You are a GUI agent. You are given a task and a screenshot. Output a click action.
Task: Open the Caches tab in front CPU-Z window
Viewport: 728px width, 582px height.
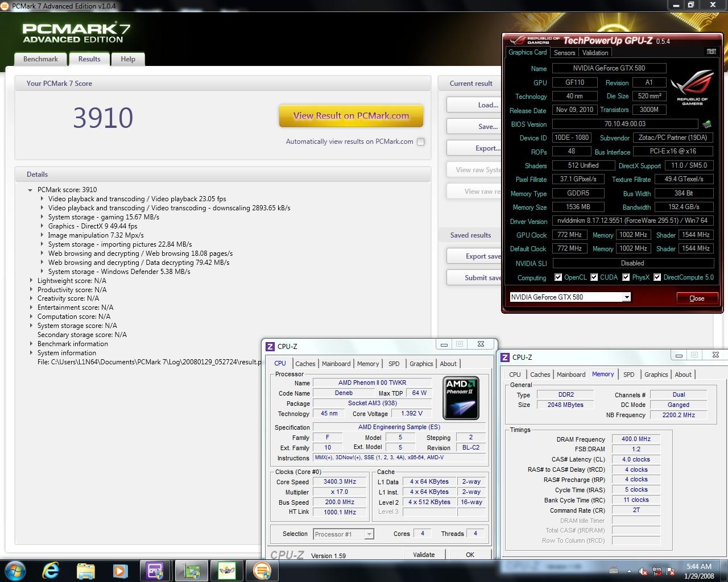coord(305,364)
